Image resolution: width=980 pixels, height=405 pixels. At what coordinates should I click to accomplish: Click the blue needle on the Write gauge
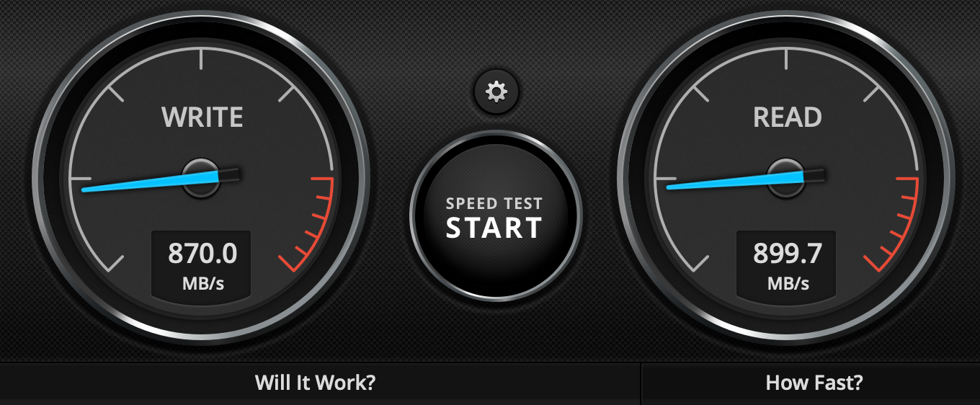pos(150,182)
